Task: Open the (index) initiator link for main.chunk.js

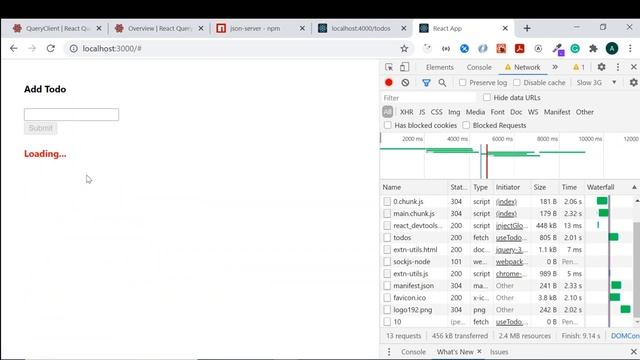Action: [x=506, y=213]
